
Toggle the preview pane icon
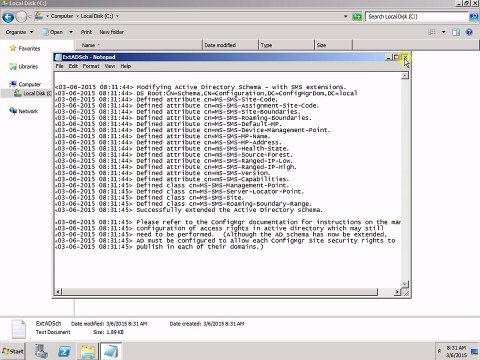coord(456,32)
